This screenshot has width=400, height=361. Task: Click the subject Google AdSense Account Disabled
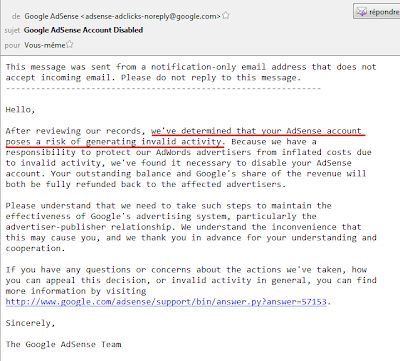point(83,30)
